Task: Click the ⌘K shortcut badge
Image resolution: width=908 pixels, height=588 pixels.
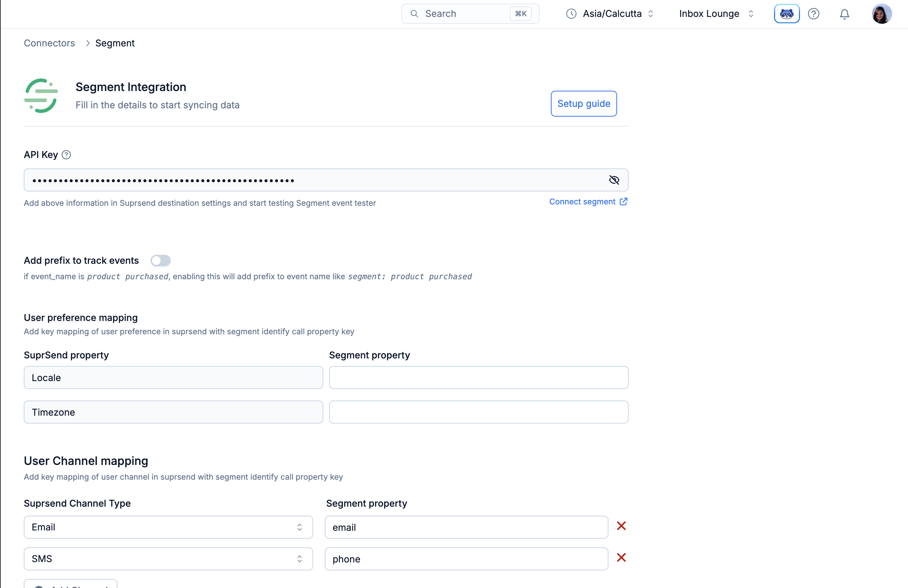Action: point(520,14)
